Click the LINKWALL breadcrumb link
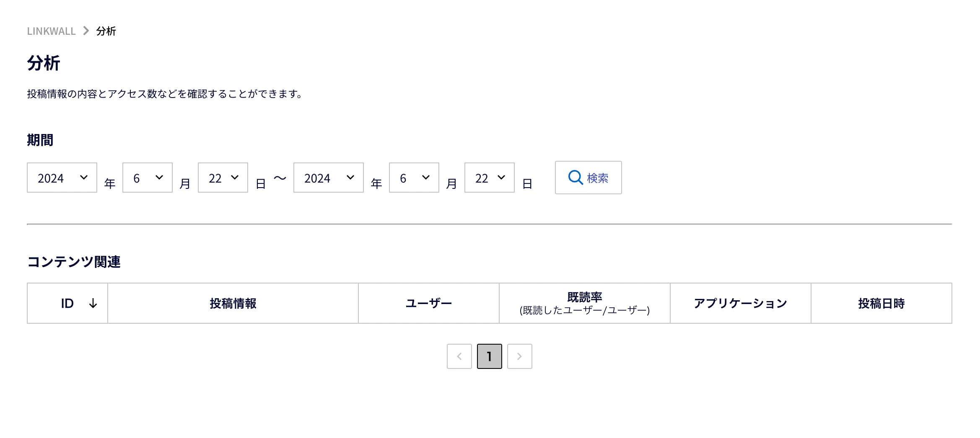 click(51, 31)
